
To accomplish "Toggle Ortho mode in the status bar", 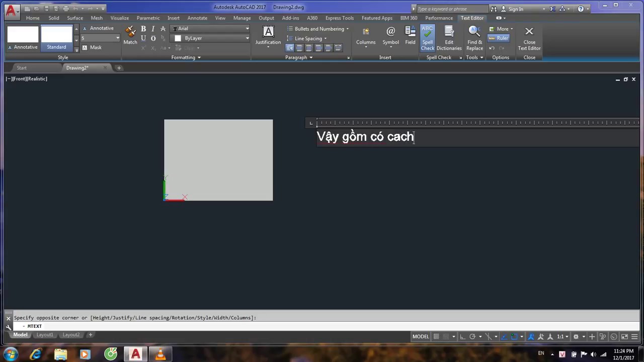I will pyautogui.click(x=462, y=336).
